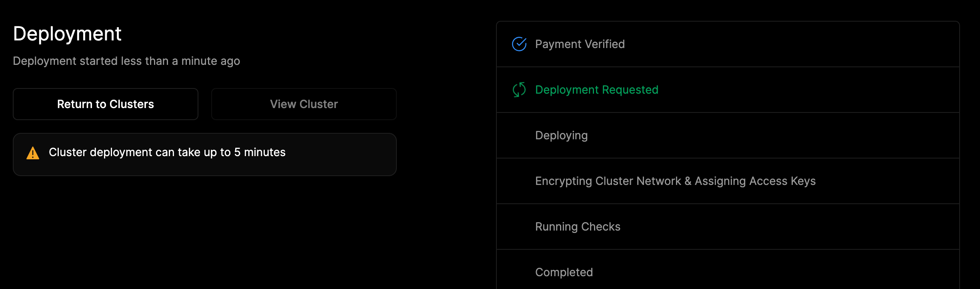Click blank space right of Deploying
Viewport: 980px width, 289px height.
(772, 135)
